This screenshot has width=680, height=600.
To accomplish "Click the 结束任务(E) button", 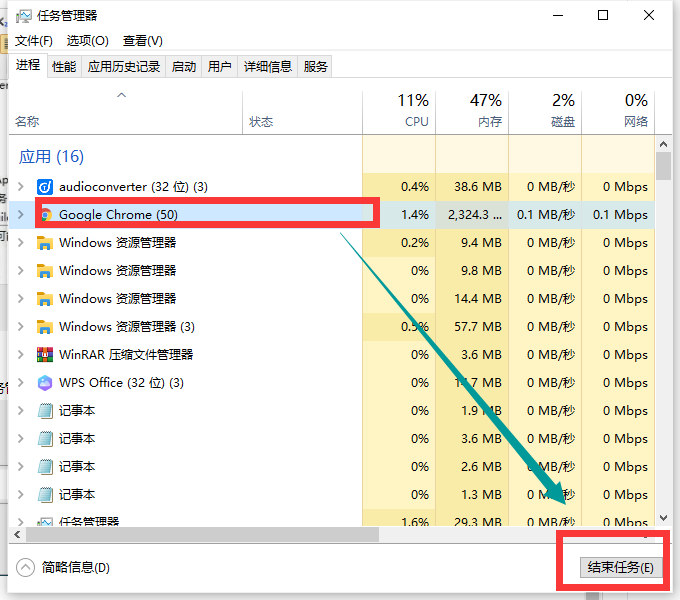I will (620, 567).
